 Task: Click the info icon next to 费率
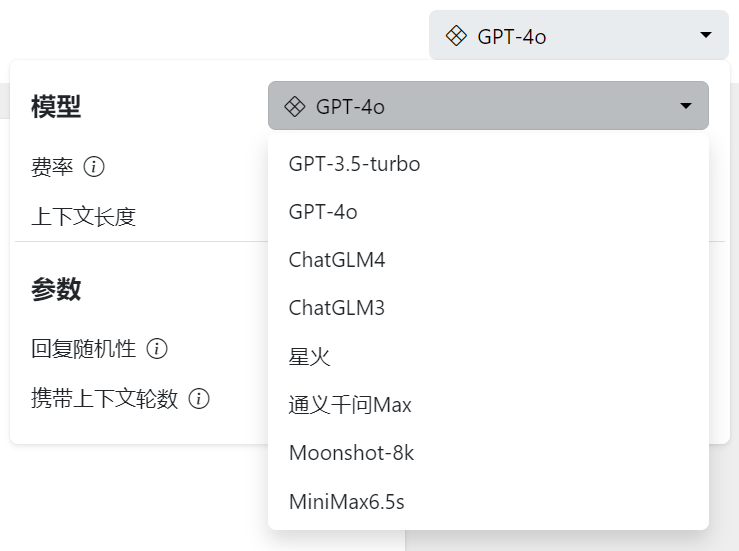[94, 167]
